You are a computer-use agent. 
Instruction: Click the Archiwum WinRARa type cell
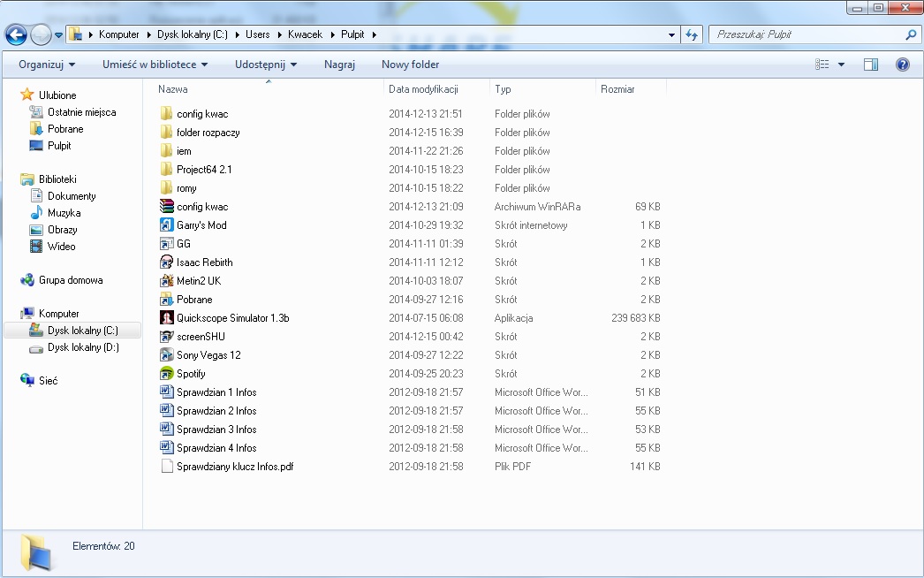(x=537, y=207)
